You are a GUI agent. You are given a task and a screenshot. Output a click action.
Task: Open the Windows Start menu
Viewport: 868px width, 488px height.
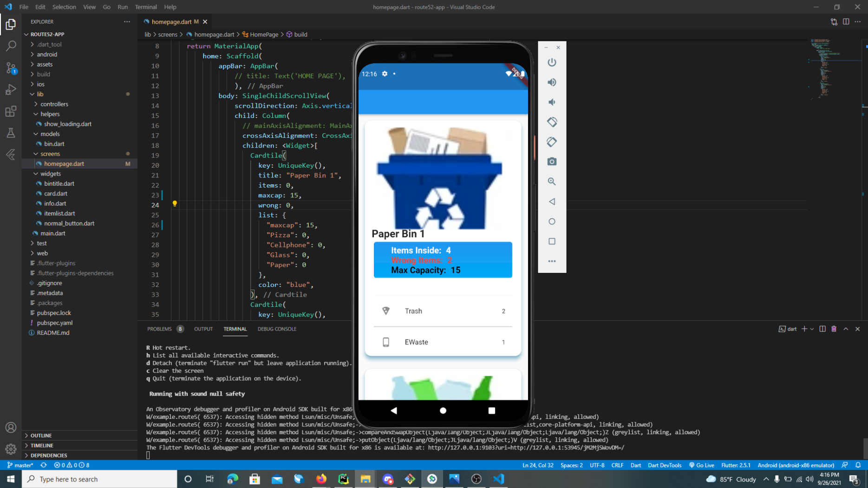click(x=11, y=479)
